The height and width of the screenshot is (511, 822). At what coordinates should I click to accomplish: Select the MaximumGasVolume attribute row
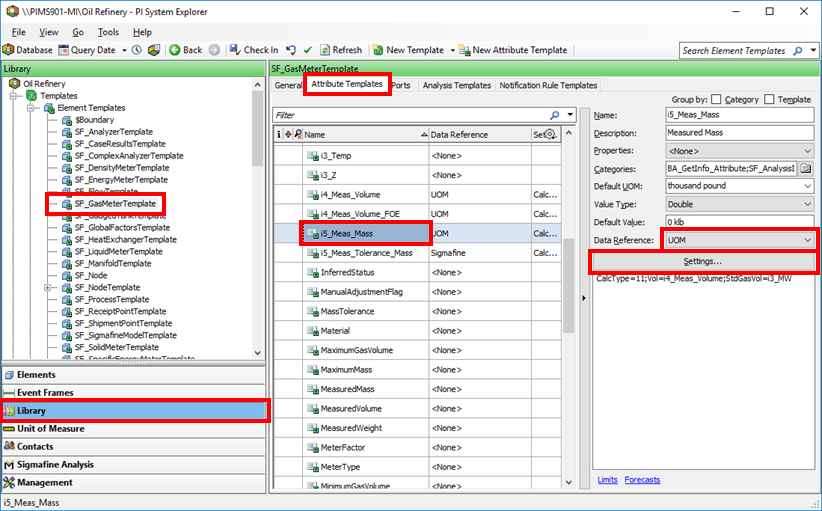pyautogui.click(x=417, y=350)
